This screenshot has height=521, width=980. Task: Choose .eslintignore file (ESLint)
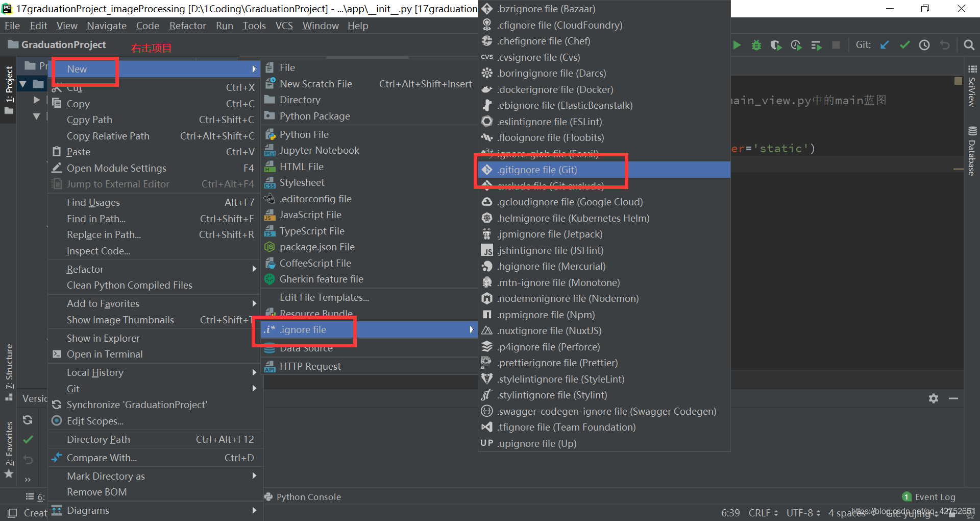point(604,122)
